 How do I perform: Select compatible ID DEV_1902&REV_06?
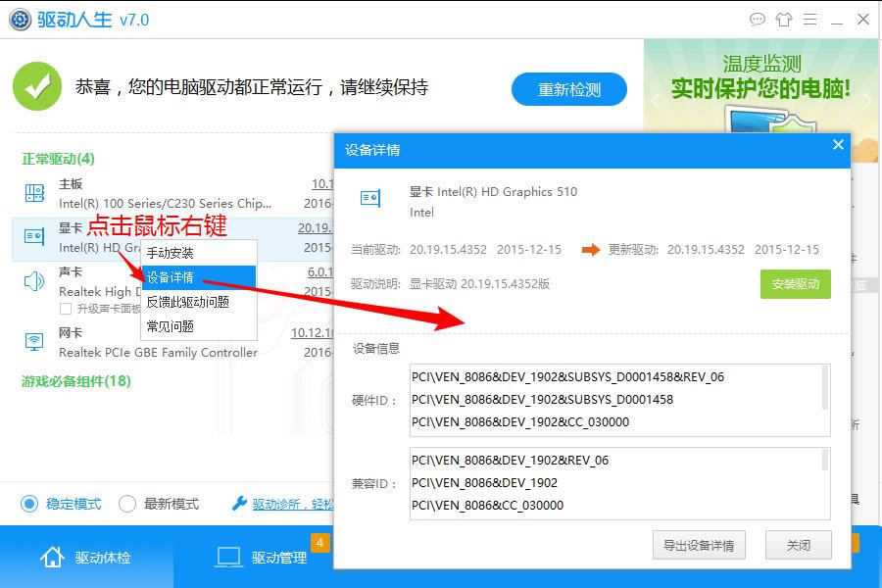(511, 461)
